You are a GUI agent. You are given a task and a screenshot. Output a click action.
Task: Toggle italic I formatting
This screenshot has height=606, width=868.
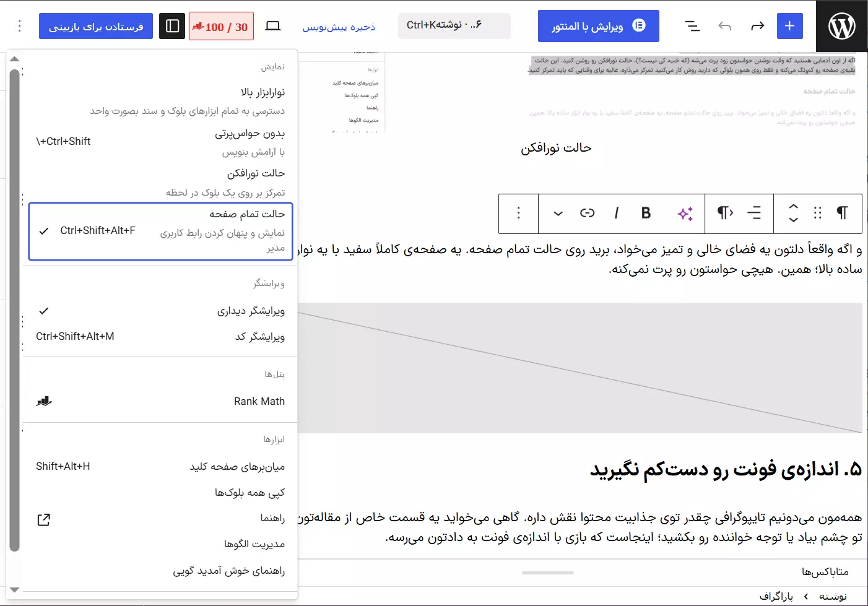click(x=617, y=213)
